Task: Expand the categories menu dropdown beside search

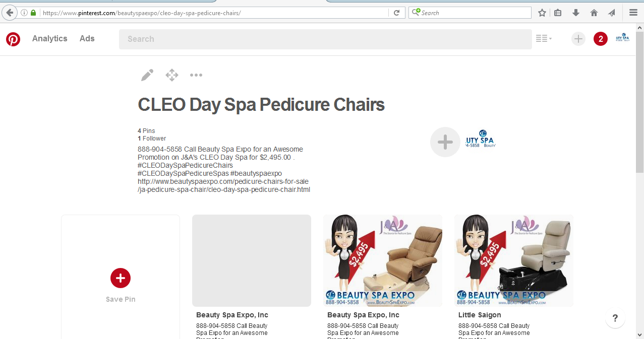Action: 544,39
